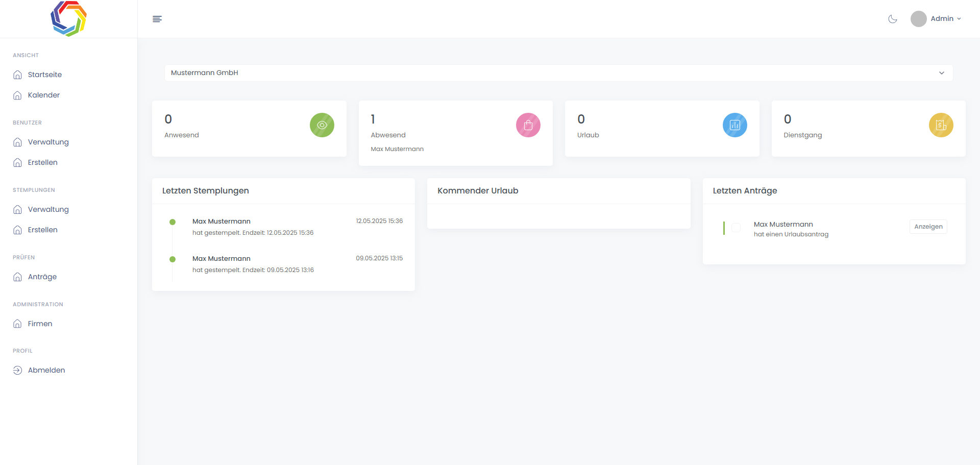Go to Startseite in sidebar
This screenshot has height=465, width=980.
(45, 75)
